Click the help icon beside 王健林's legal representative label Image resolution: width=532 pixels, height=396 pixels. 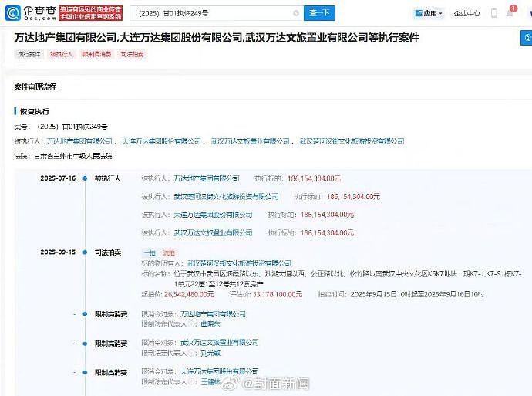click(191, 382)
